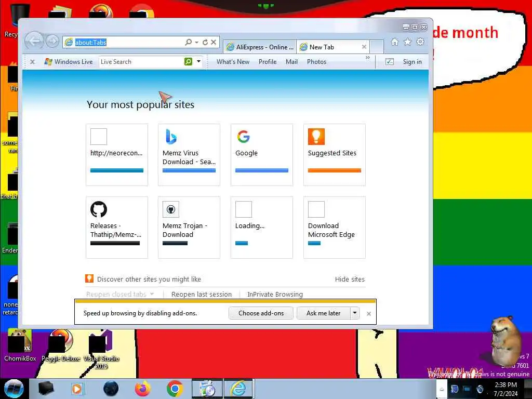Open the Memz Virus Download tile

coord(189,155)
